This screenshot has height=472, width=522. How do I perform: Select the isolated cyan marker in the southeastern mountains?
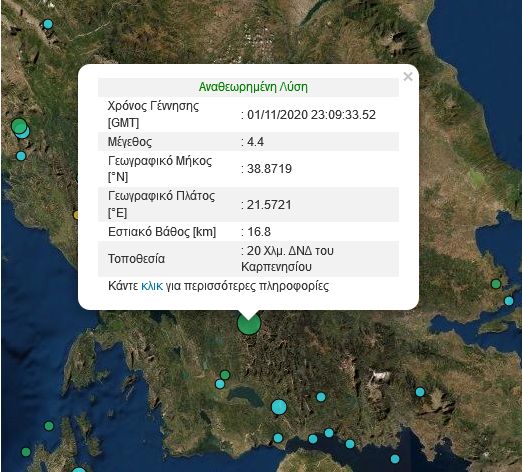pyautogui.click(x=420, y=392)
